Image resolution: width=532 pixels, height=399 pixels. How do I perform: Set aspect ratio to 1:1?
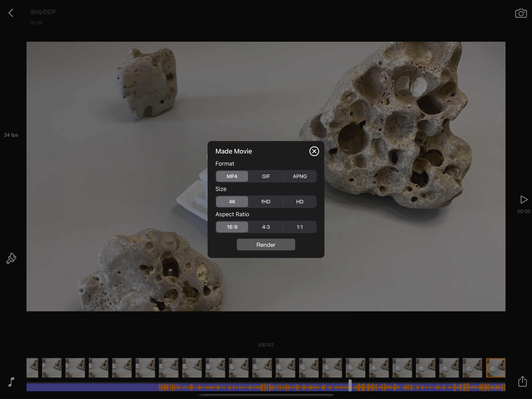point(300,227)
